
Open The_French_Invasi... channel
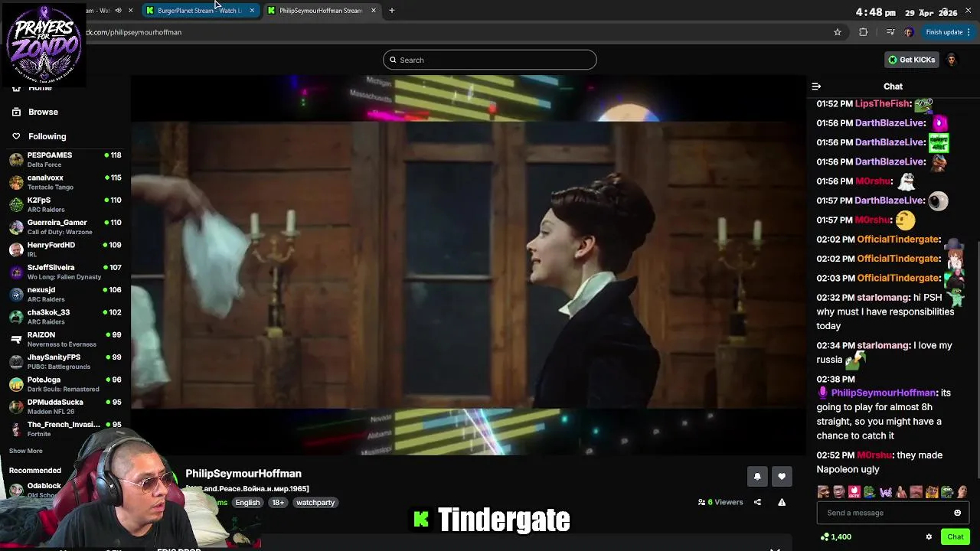(65, 429)
